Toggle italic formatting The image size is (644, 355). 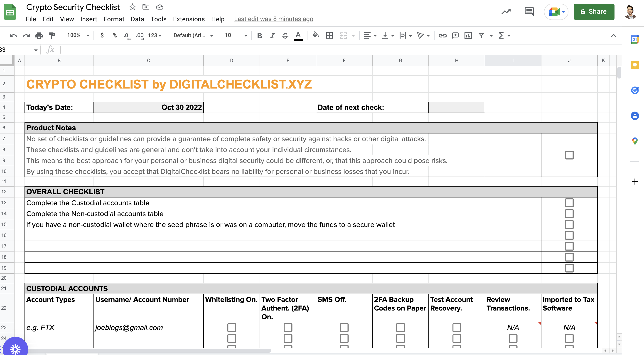tap(272, 35)
